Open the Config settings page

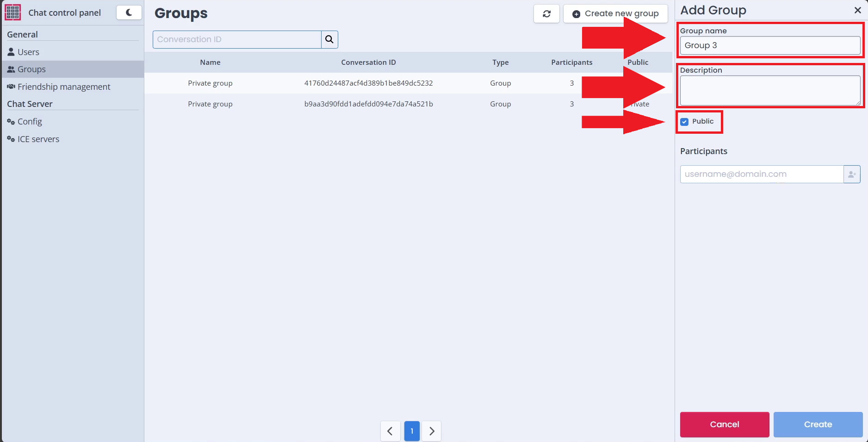(30, 122)
